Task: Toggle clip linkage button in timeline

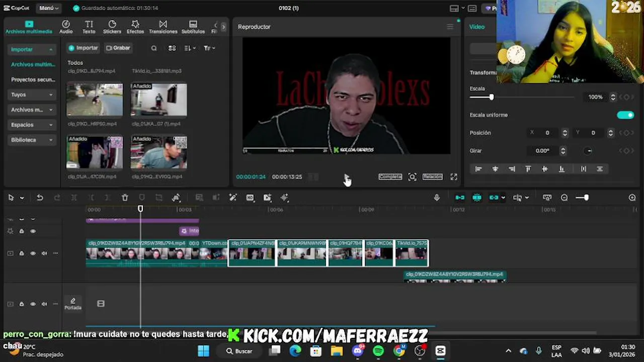Action: click(494, 198)
